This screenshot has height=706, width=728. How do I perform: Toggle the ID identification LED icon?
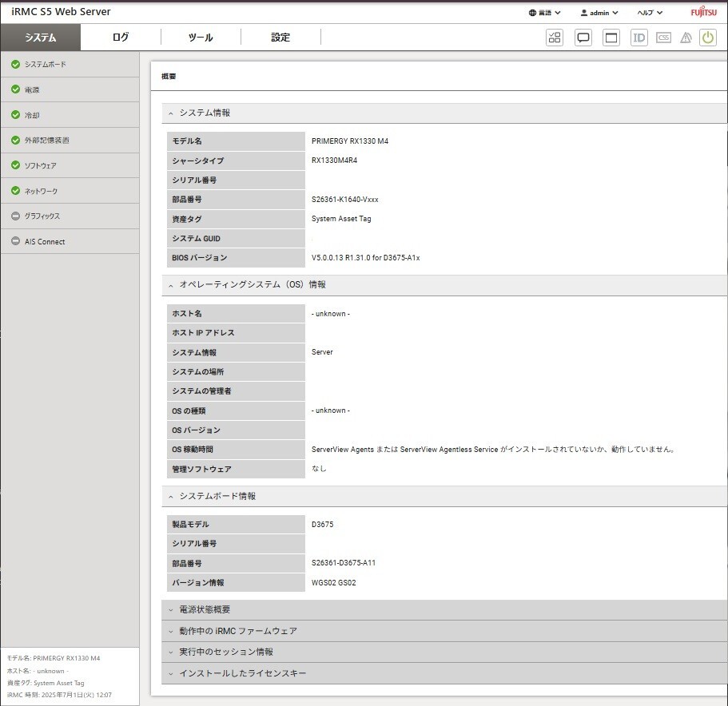[638, 38]
